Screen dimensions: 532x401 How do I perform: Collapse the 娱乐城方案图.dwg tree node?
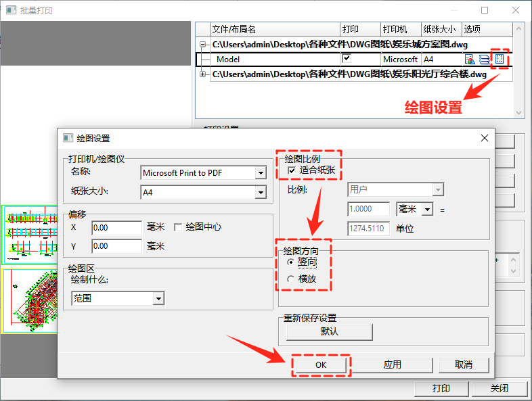pyautogui.click(x=202, y=45)
